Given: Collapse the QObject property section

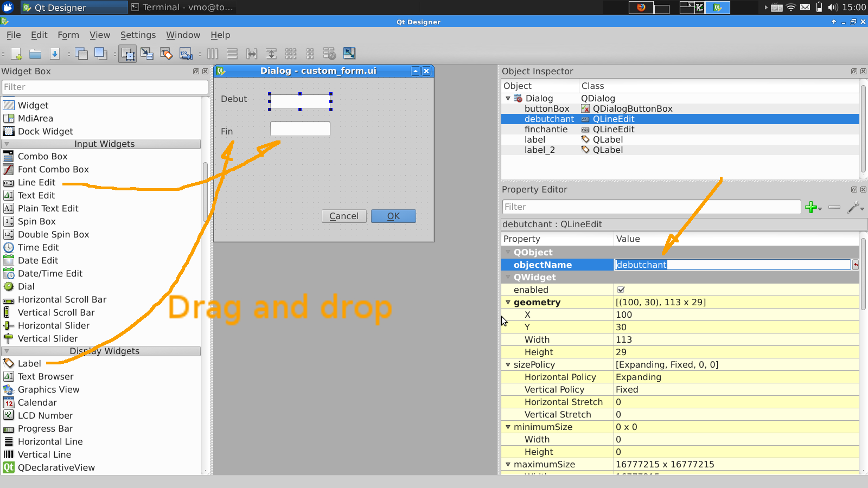Looking at the screenshot, I should click(508, 252).
